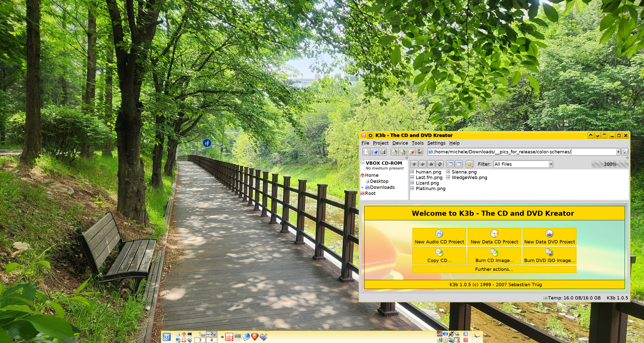The height and width of the screenshot is (343, 644).
Task: Click the New Project toolbar icon
Action: (x=367, y=152)
